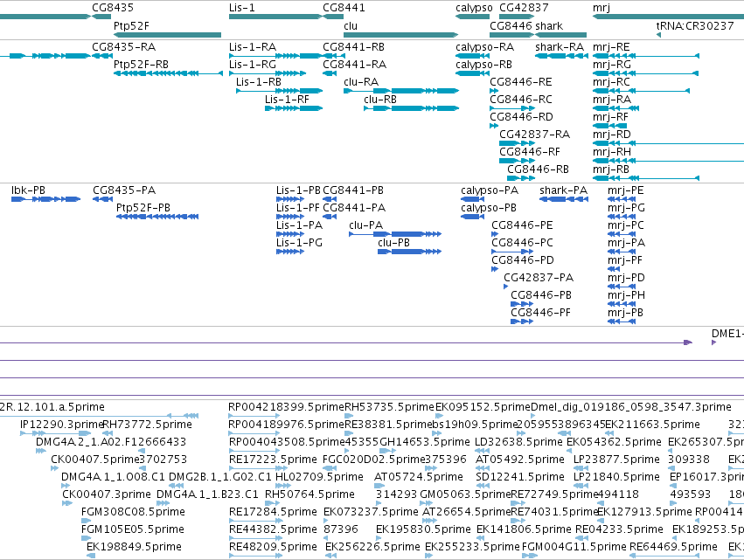Select the CG42837-RA transcript label
The image size is (744, 560).
[535, 135]
